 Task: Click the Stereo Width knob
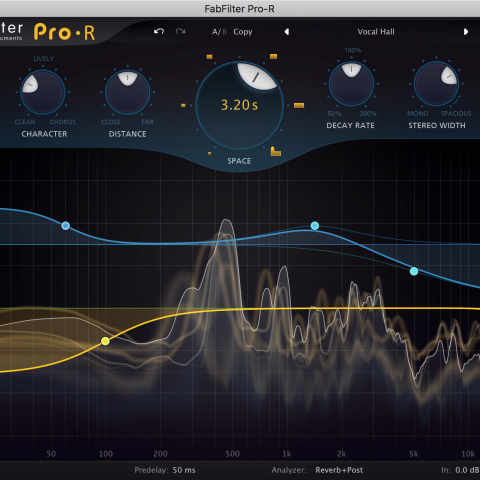point(436,84)
